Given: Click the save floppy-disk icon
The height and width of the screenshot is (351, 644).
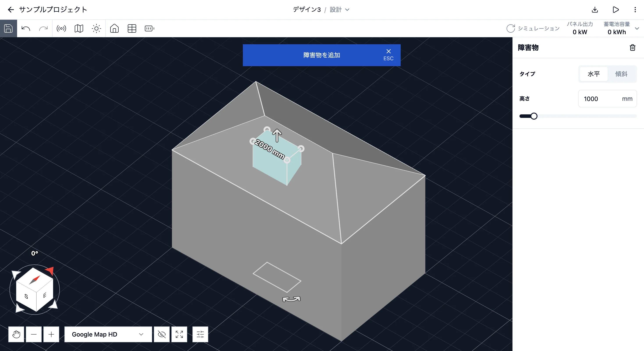Looking at the screenshot, I should [8, 28].
